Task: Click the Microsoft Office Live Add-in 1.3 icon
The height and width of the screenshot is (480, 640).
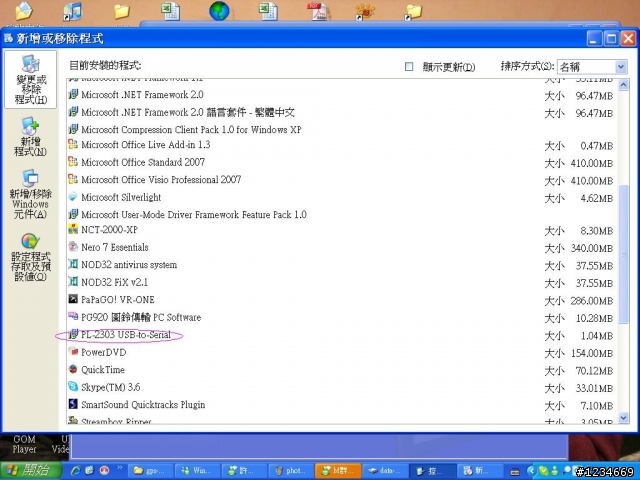Action: pos(73,144)
